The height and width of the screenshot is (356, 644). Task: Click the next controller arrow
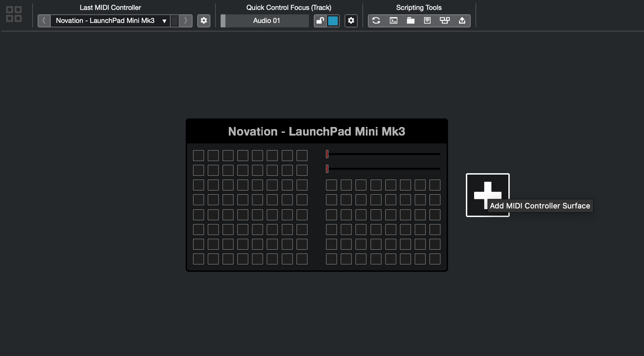185,21
